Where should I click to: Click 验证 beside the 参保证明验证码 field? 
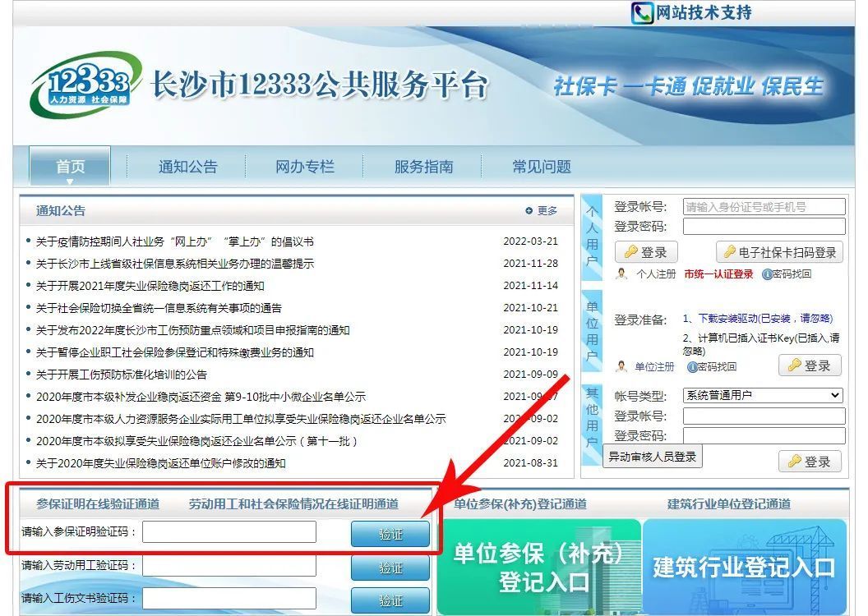(390, 534)
